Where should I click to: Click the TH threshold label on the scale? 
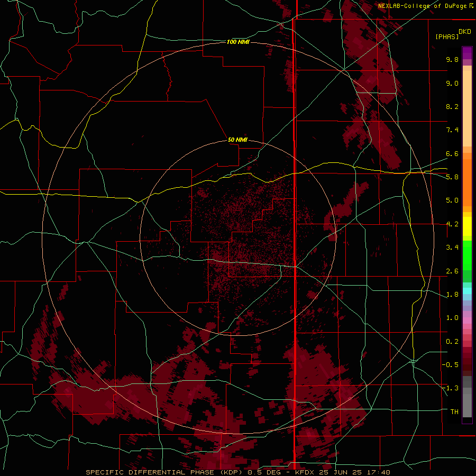point(454,411)
